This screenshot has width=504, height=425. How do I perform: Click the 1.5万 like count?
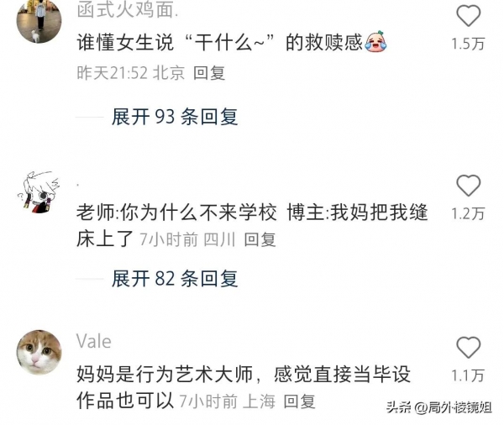point(468,44)
